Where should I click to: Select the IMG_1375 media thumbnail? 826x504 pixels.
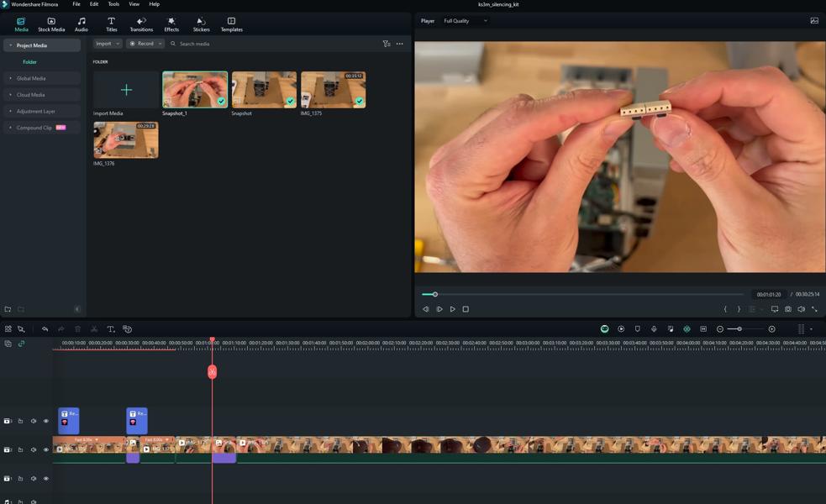pos(333,90)
